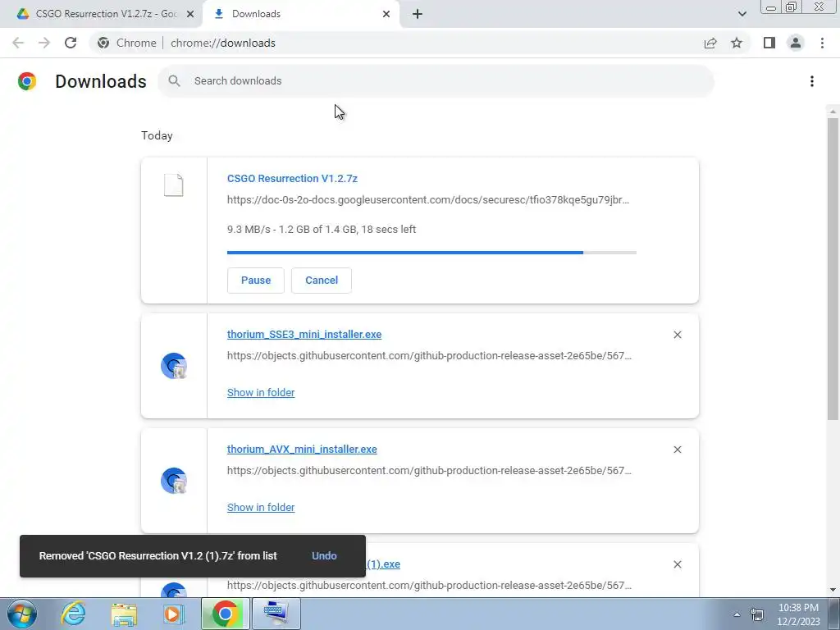The image size is (840, 630).
Task: Go back with the browser back arrow
Action: (18, 43)
